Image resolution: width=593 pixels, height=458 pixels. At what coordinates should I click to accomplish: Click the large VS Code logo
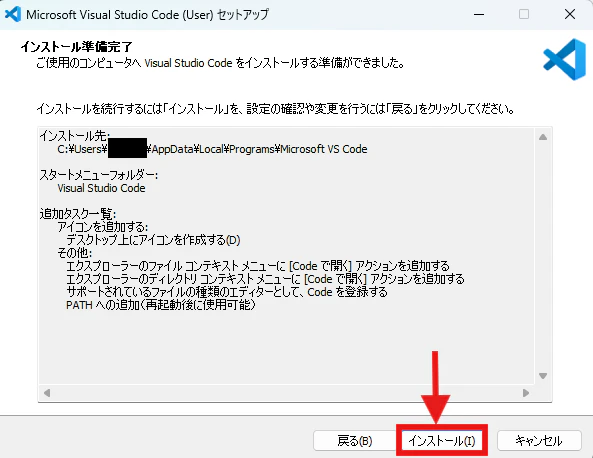click(565, 59)
